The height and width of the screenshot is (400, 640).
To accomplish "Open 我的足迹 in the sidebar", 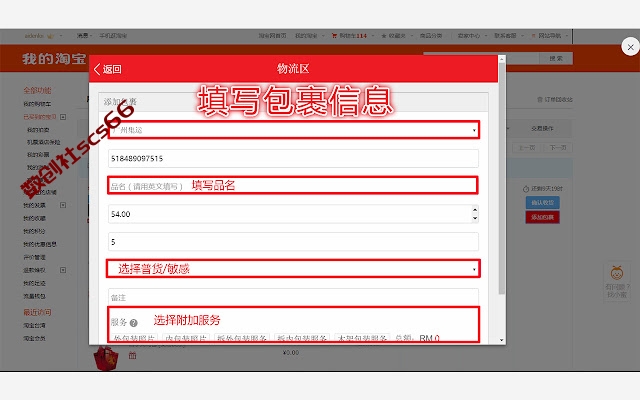I will pos(34,283).
